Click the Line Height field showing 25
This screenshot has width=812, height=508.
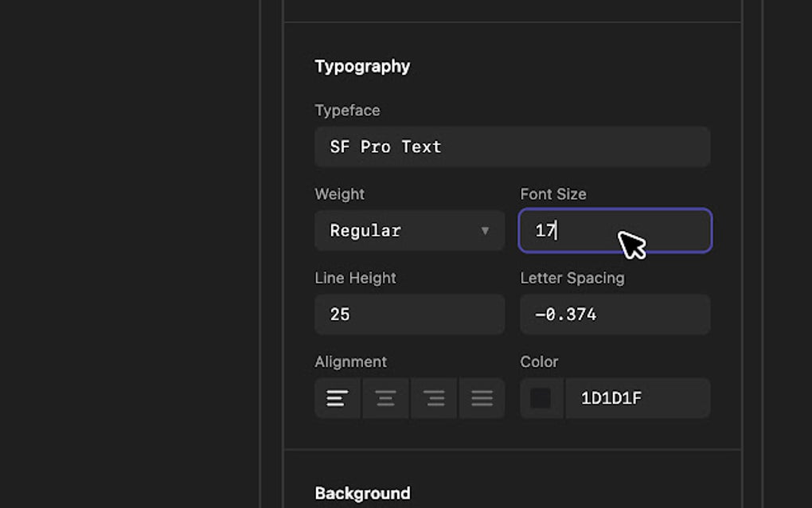[409, 315]
